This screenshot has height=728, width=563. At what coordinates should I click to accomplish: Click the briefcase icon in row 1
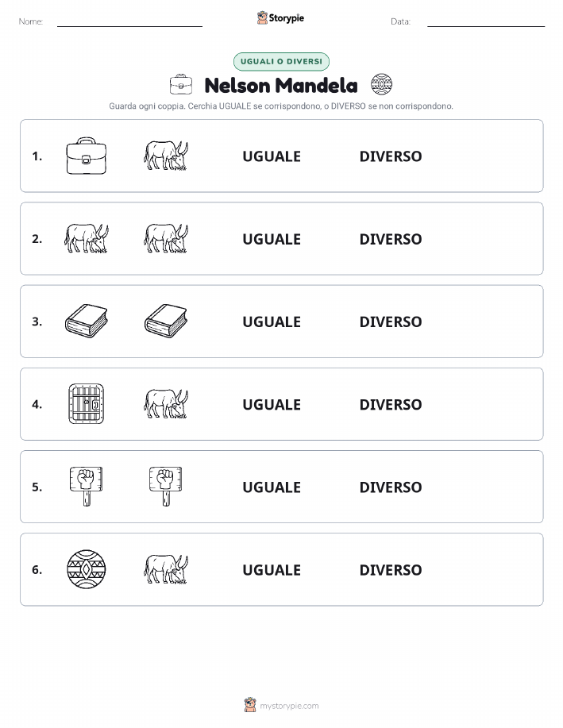(87, 156)
